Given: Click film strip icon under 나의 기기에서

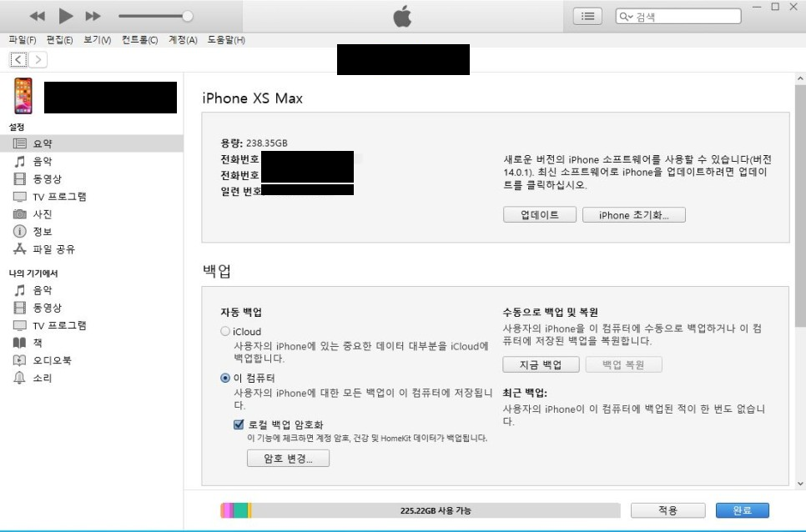Looking at the screenshot, I should pyautogui.click(x=19, y=308).
